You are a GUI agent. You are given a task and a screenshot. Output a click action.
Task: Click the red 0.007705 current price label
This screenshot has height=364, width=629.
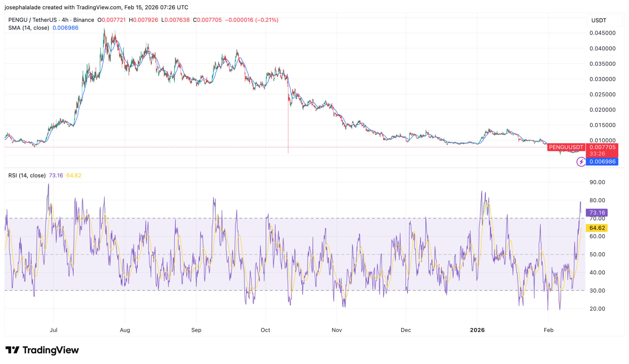pos(602,147)
